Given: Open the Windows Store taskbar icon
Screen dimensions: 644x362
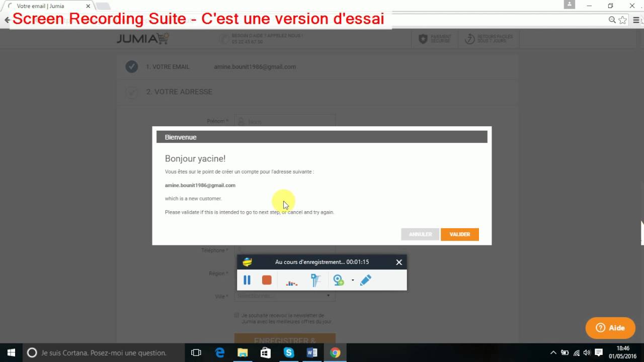Looking at the screenshot, I should click(266, 353).
